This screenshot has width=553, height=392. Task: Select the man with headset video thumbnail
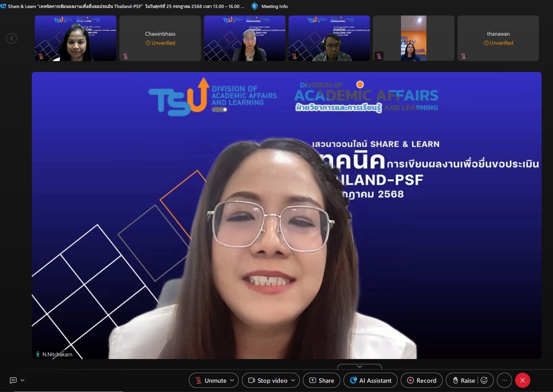329,38
